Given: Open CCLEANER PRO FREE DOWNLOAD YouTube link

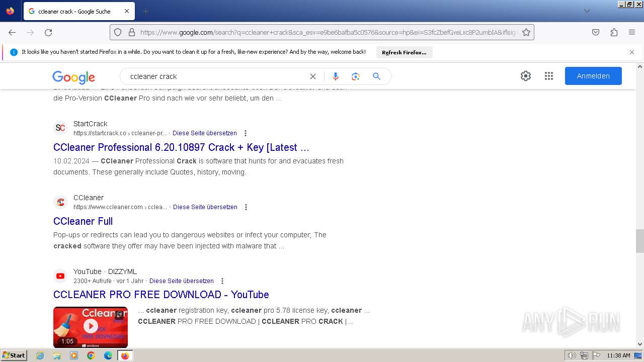Looking at the screenshot, I should [161, 295].
